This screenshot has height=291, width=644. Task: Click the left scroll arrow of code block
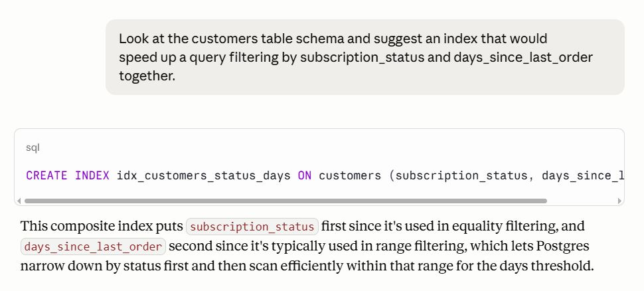[19, 201]
